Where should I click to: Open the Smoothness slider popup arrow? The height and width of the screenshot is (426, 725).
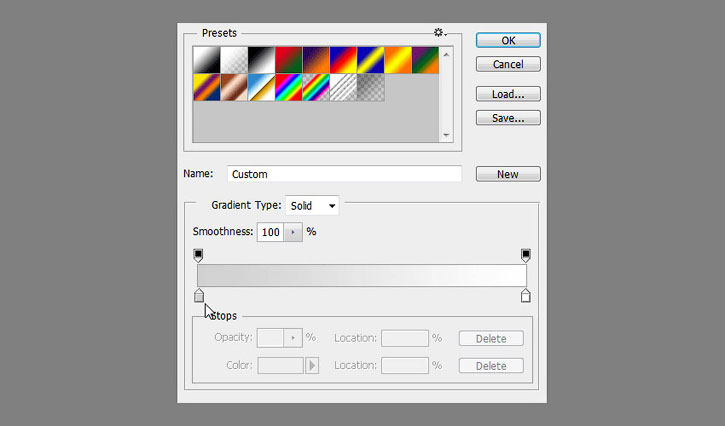point(293,232)
